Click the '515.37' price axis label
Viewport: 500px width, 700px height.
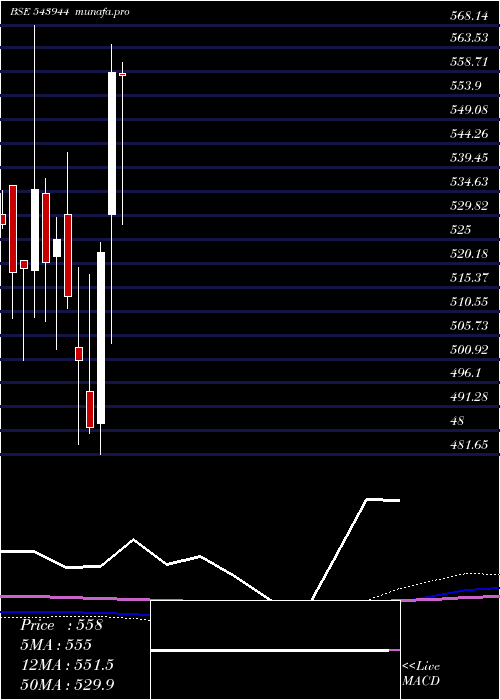tap(468, 278)
